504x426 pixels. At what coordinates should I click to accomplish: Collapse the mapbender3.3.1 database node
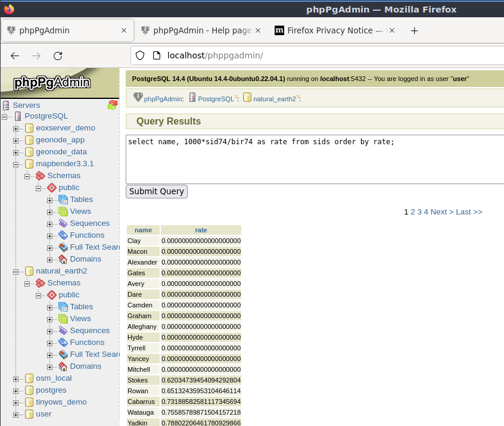(x=15, y=164)
